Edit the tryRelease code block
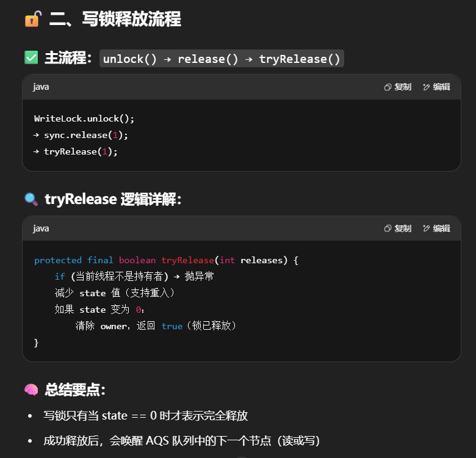This screenshot has width=476, height=458. [x=436, y=228]
